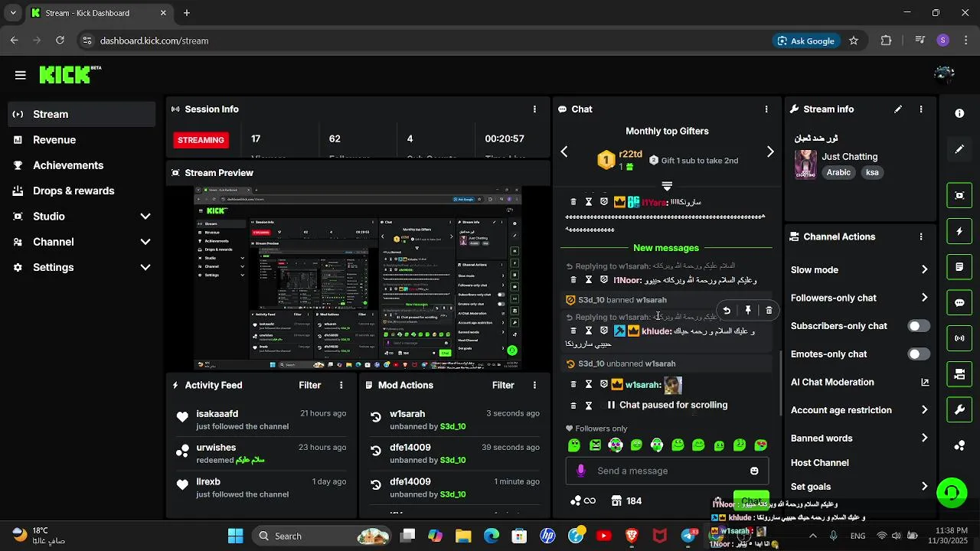The height and width of the screenshot is (551, 980).
Task: Click trash icon beside l1Yara message
Action: click(573, 202)
